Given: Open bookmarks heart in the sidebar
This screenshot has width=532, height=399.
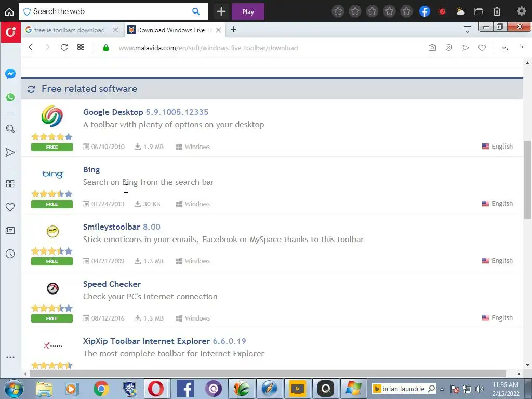Looking at the screenshot, I should click(x=10, y=207).
